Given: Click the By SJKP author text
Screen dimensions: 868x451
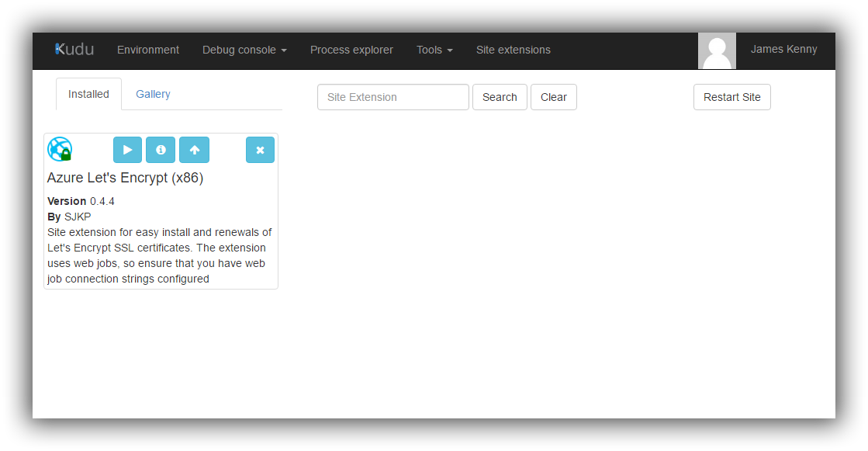Looking at the screenshot, I should coord(69,217).
